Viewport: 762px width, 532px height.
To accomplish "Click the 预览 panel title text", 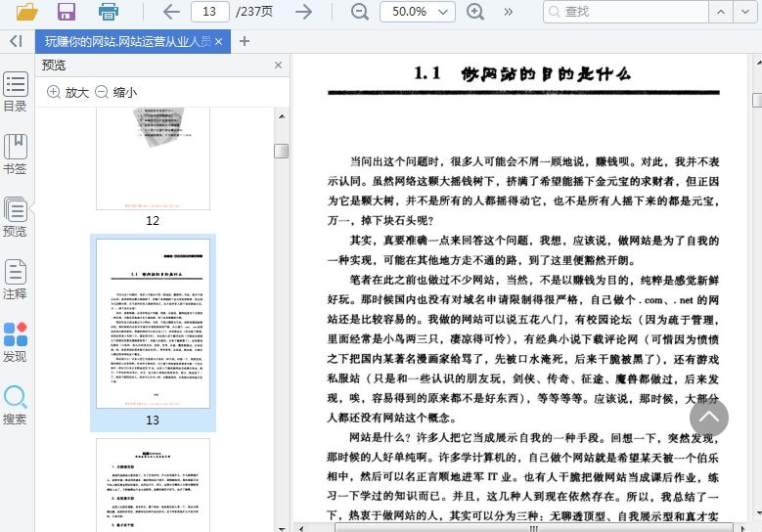I will pyautogui.click(x=54, y=66).
